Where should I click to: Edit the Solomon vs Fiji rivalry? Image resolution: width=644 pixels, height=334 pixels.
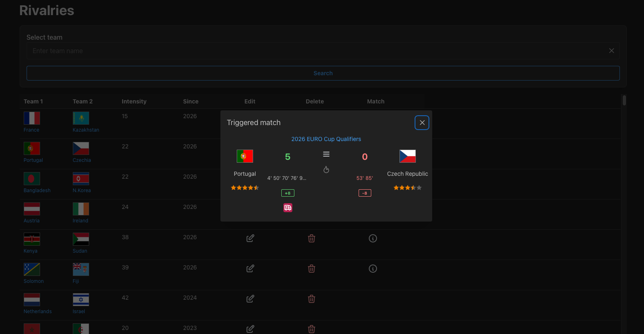[250, 269]
